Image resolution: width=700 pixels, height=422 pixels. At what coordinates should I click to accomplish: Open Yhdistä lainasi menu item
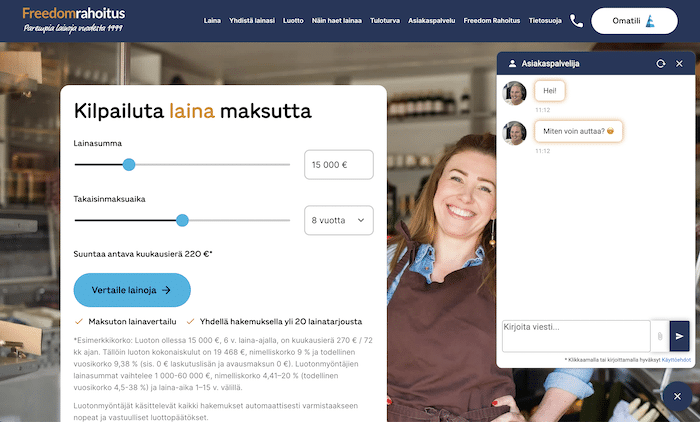tap(252, 21)
